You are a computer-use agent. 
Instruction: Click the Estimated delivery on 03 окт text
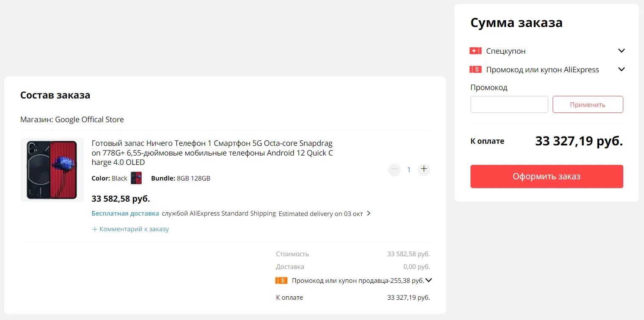[x=320, y=214]
